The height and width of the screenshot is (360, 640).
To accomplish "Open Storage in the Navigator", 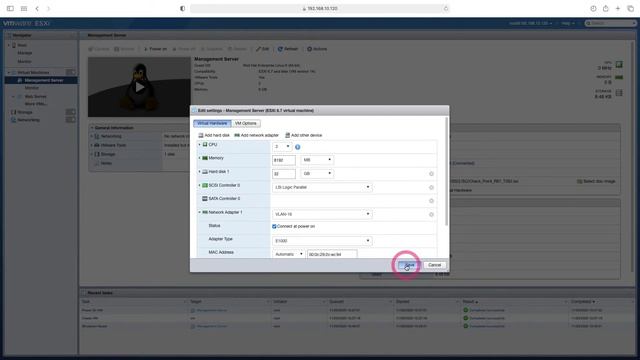I will click(24, 112).
